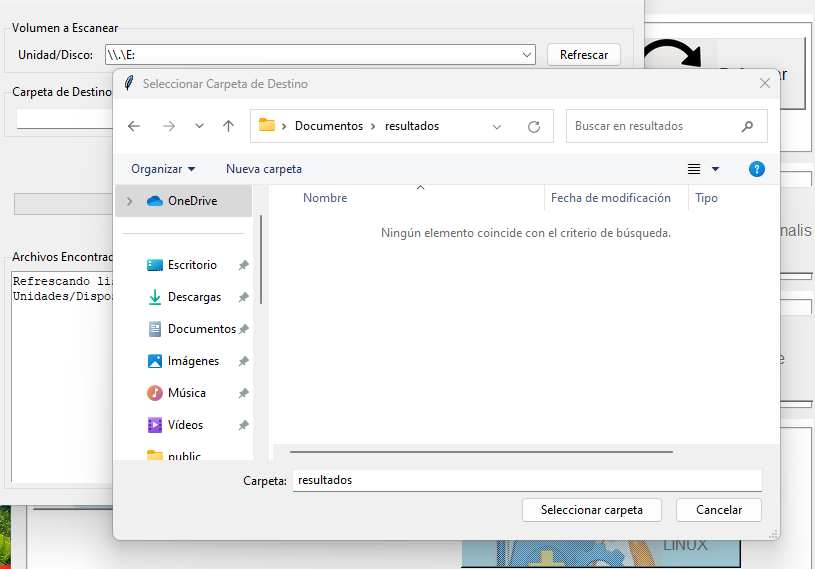Open the Organizar menu
Image resolution: width=815 pixels, height=569 pixels.
point(163,169)
